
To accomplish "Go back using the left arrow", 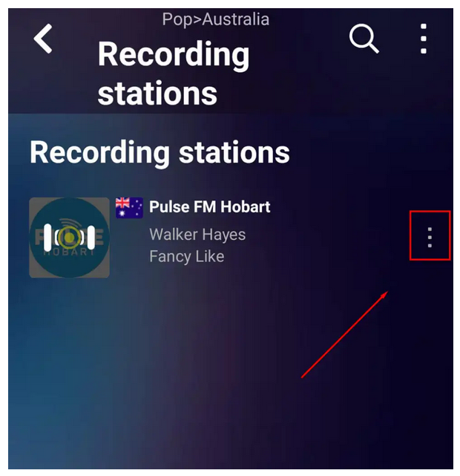I will pyautogui.click(x=43, y=39).
